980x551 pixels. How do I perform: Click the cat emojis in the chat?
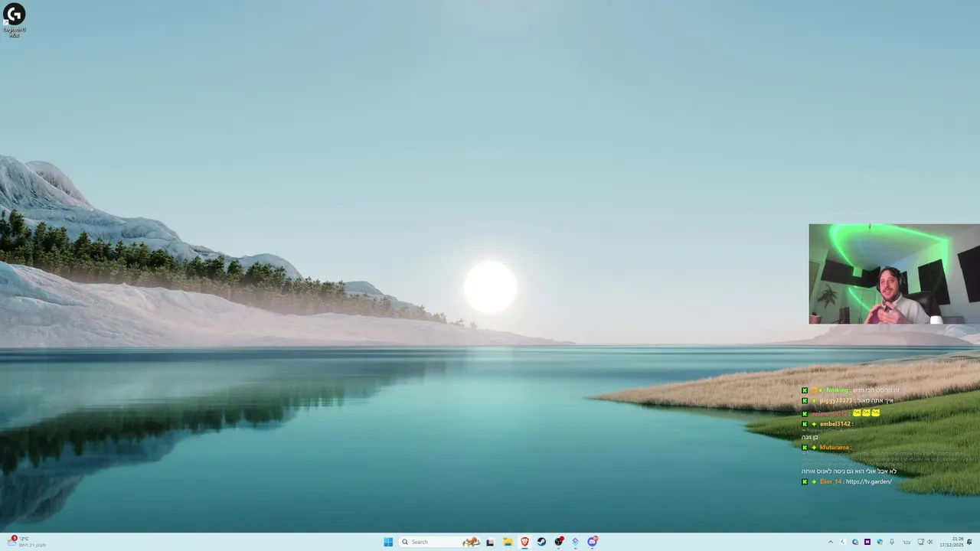(x=867, y=412)
